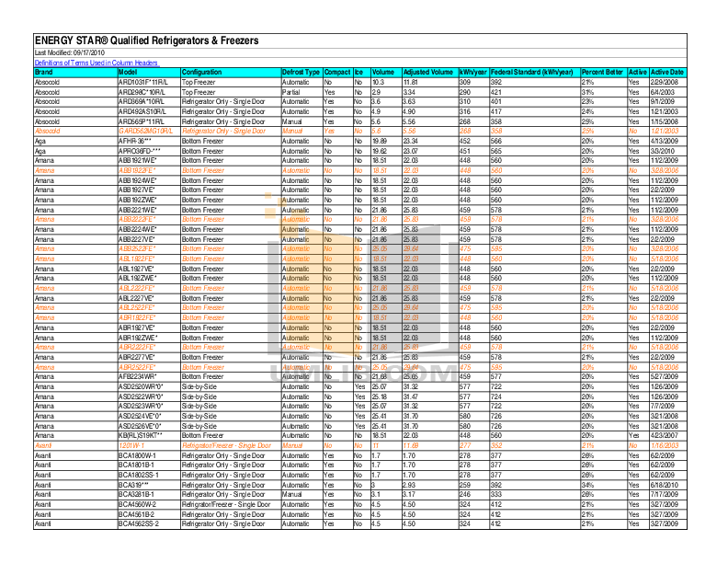728x563 pixels.
Task: Click the Compact column header
Action: (337, 72)
